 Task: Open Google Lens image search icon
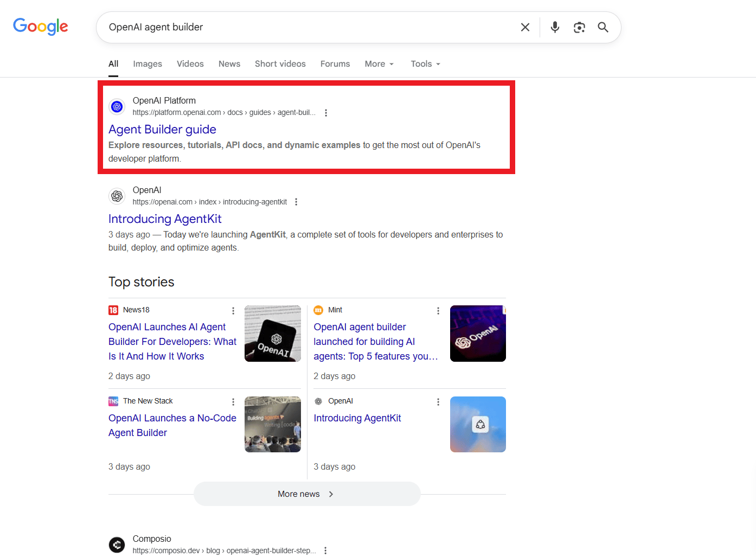click(x=579, y=27)
